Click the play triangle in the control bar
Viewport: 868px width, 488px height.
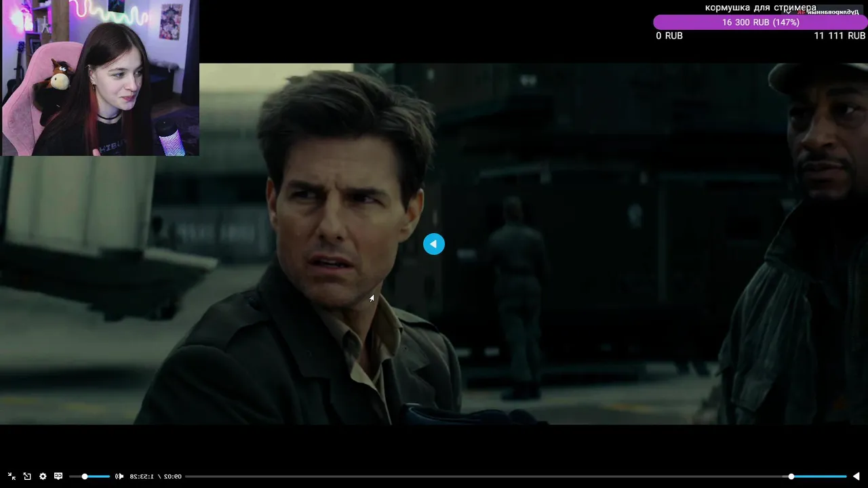(x=856, y=476)
